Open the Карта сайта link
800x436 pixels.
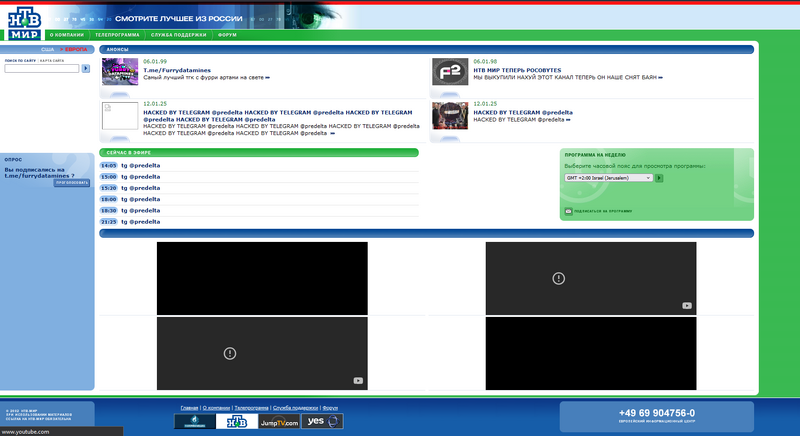coord(52,61)
